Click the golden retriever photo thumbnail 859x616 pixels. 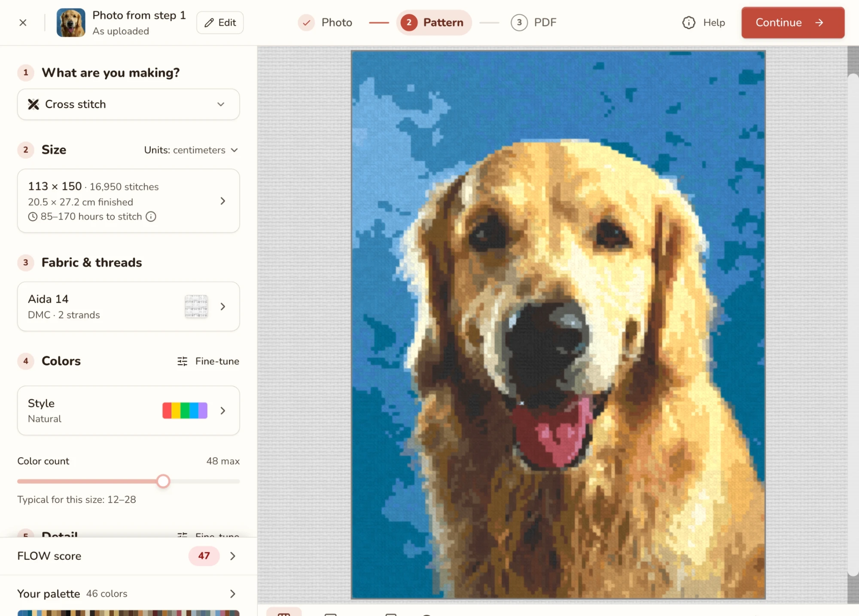[x=71, y=23]
